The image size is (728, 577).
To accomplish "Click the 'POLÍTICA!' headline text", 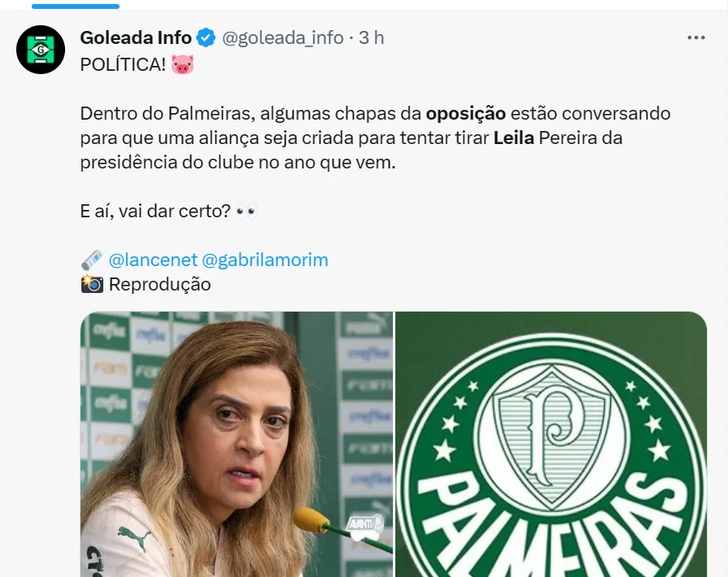I will coord(123,64).
